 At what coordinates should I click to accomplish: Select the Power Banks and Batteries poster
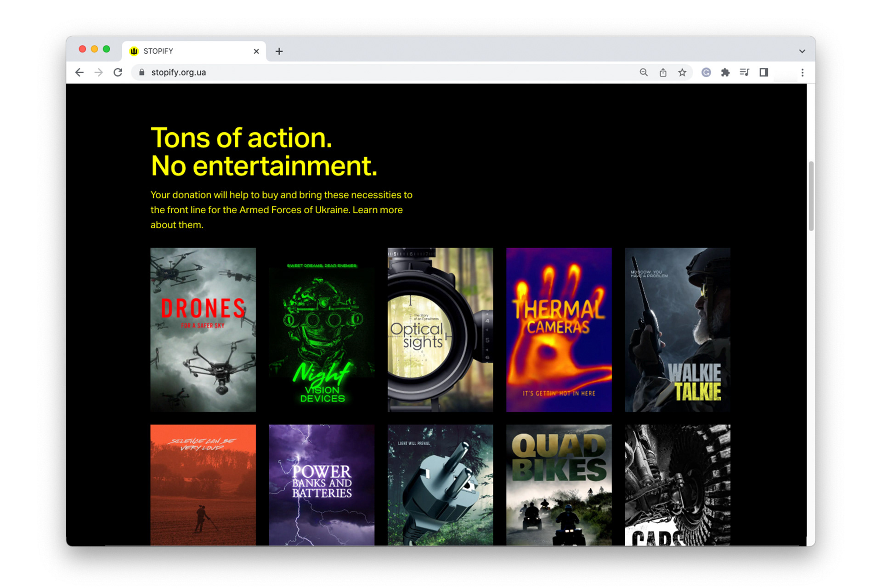pyautogui.click(x=322, y=485)
